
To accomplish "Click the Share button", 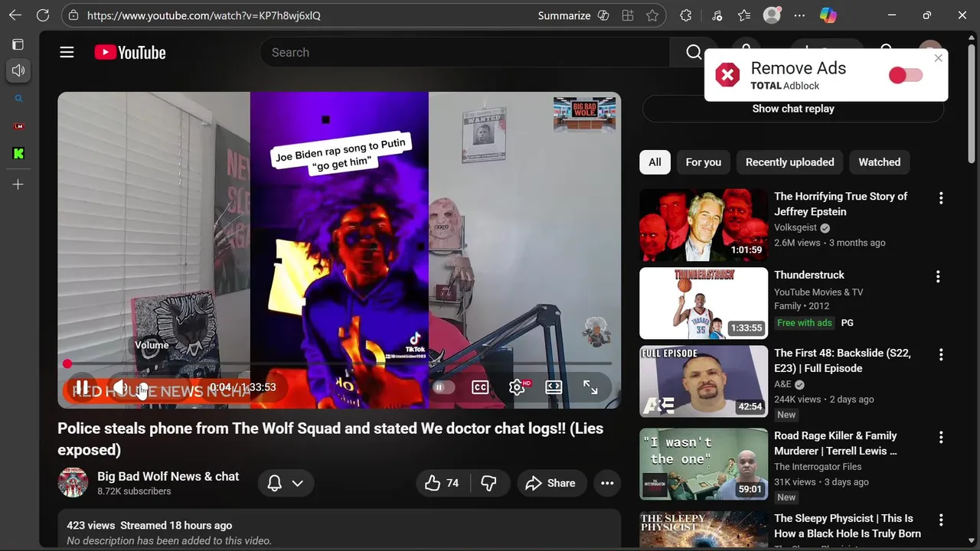I will [550, 483].
